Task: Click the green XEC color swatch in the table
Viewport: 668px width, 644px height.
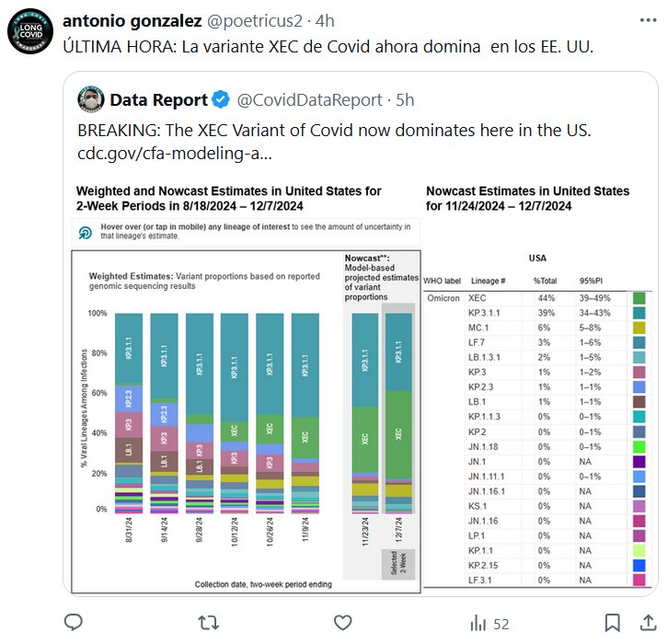Action: [639, 298]
